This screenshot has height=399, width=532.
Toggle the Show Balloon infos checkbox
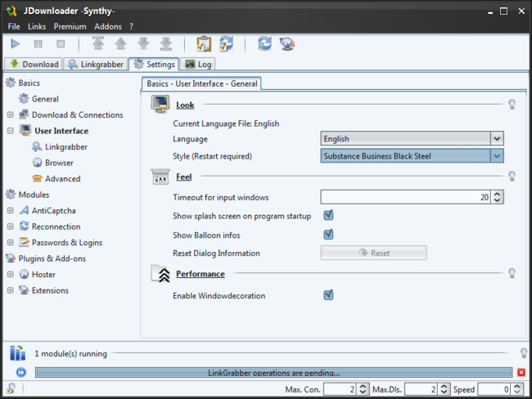pyautogui.click(x=328, y=234)
